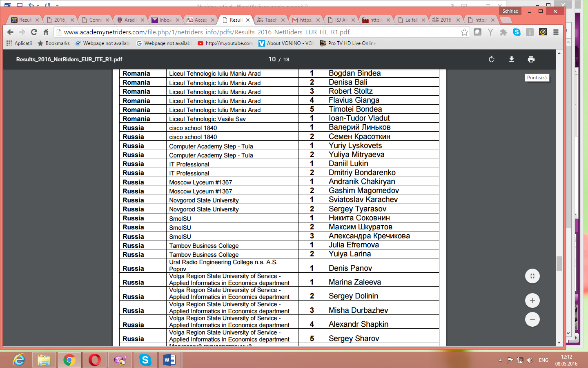Download the PDF file

pos(511,59)
